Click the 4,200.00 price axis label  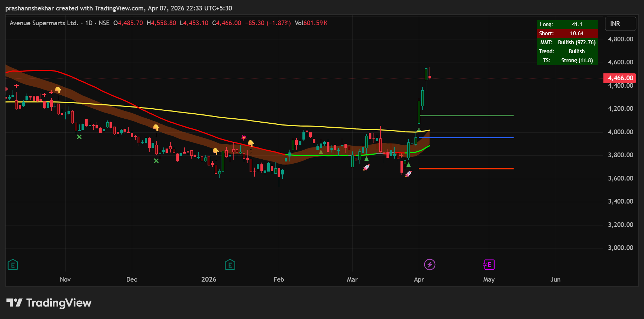[x=620, y=109]
